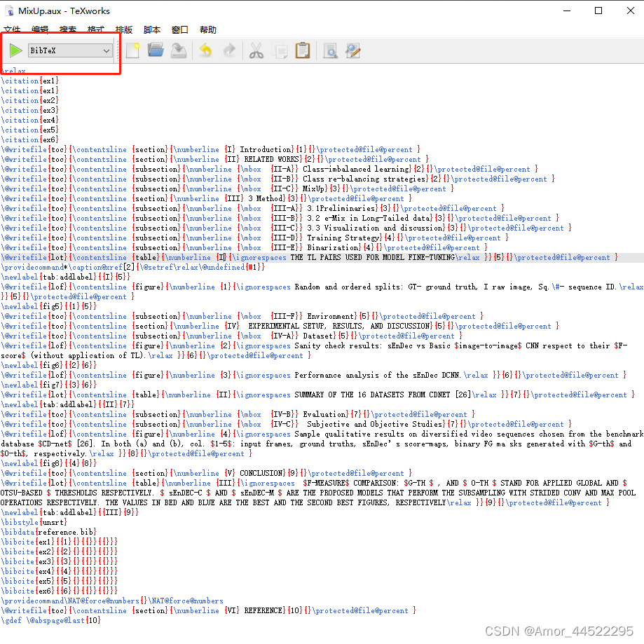
Task: Open the Find and Replace tool
Action: (352, 50)
